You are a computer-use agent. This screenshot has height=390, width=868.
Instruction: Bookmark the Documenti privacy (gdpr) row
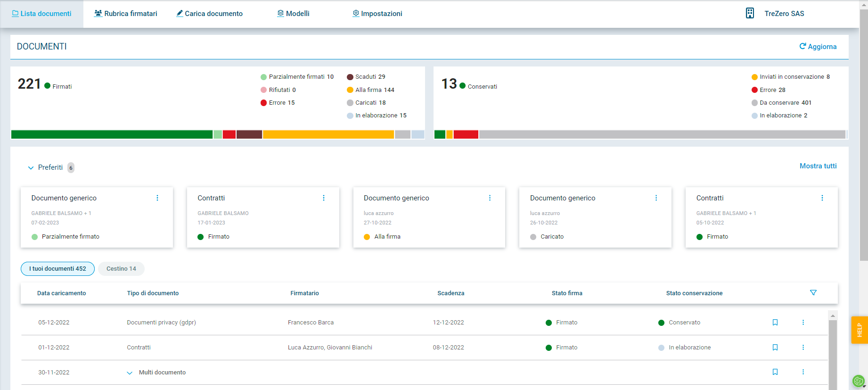(775, 323)
